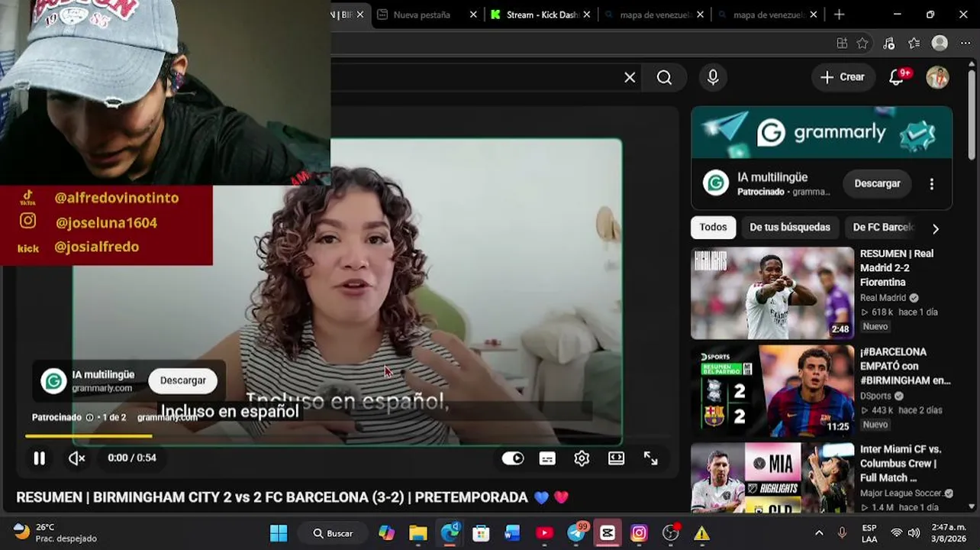Switch to the Stream - Kick Dashboard tab
Image resolution: width=980 pixels, height=550 pixels.
pyautogui.click(x=542, y=15)
